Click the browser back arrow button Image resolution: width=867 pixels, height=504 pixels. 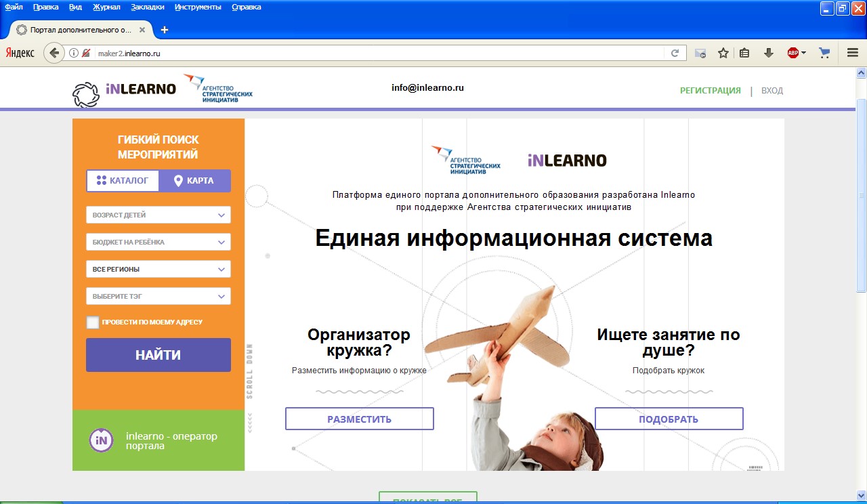(x=54, y=53)
